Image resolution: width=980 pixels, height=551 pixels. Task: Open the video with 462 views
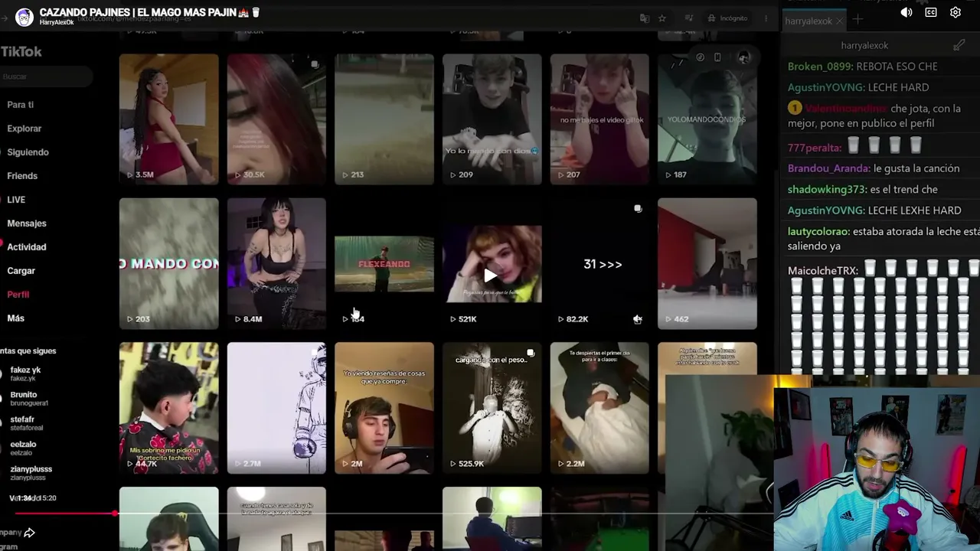[707, 264]
